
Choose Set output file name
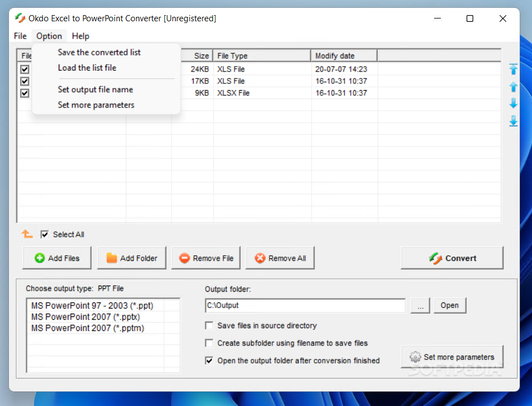(95, 90)
